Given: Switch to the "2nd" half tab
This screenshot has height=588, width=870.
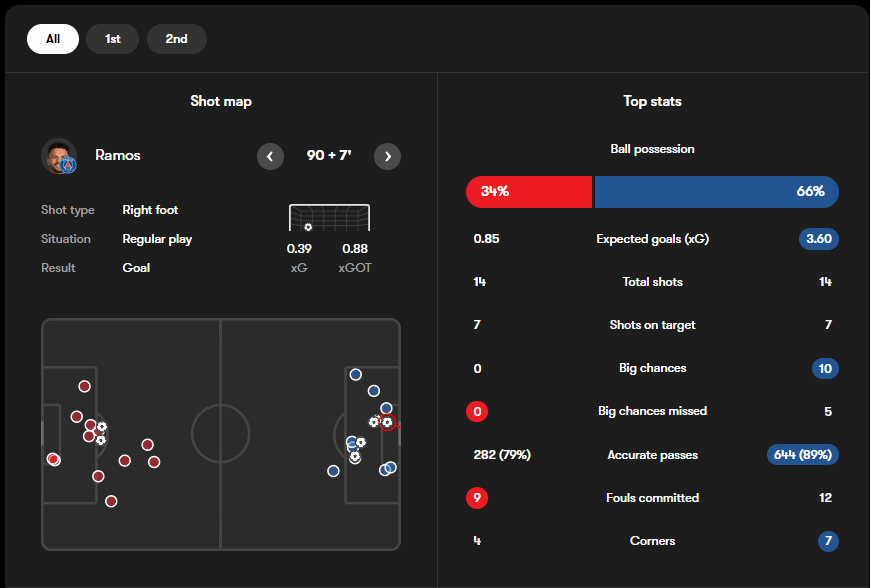Looking at the screenshot, I should pyautogui.click(x=176, y=39).
